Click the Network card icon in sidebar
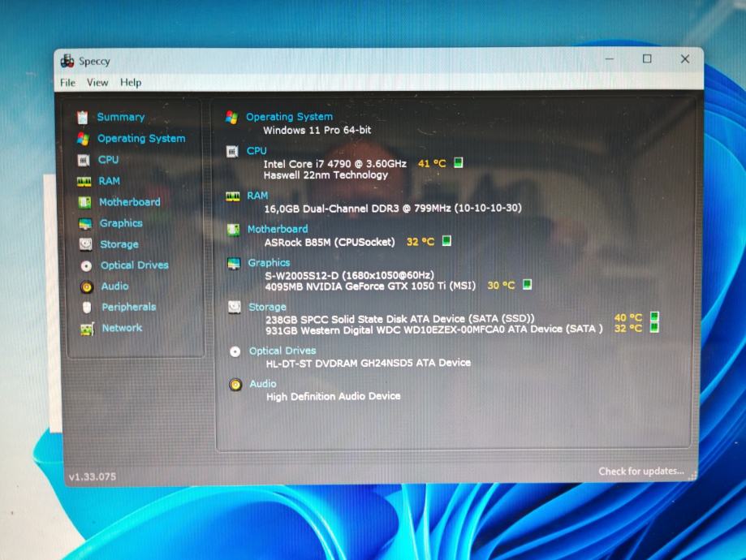 (87, 329)
